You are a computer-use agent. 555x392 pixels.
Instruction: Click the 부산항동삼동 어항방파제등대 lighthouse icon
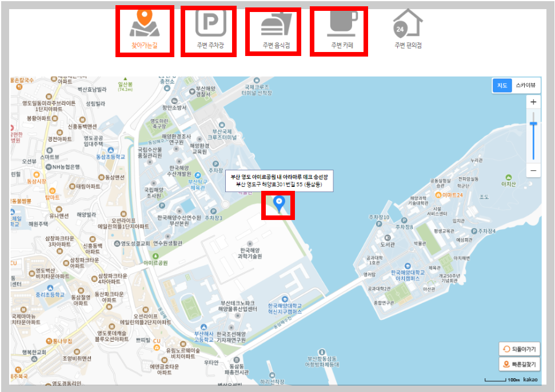[322, 352]
